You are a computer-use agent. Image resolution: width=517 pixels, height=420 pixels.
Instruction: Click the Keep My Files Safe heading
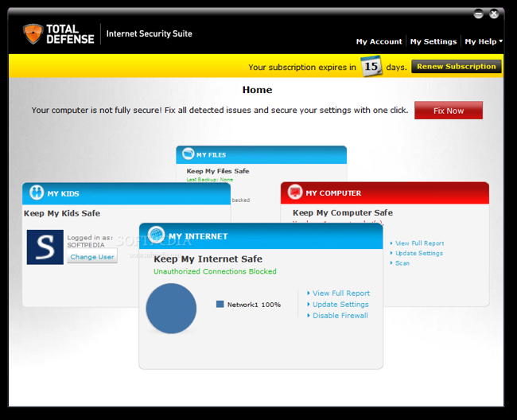218,171
